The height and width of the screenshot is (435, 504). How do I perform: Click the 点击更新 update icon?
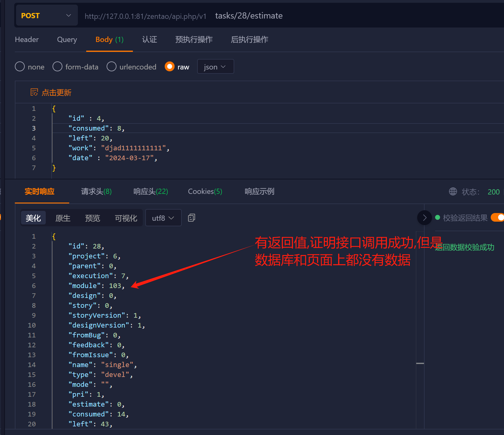click(34, 92)
